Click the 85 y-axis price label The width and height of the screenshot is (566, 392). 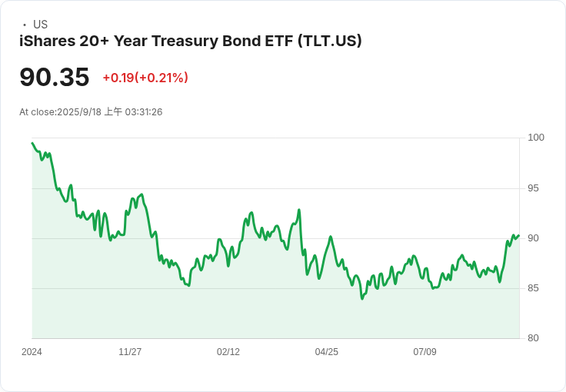(533, 288)
